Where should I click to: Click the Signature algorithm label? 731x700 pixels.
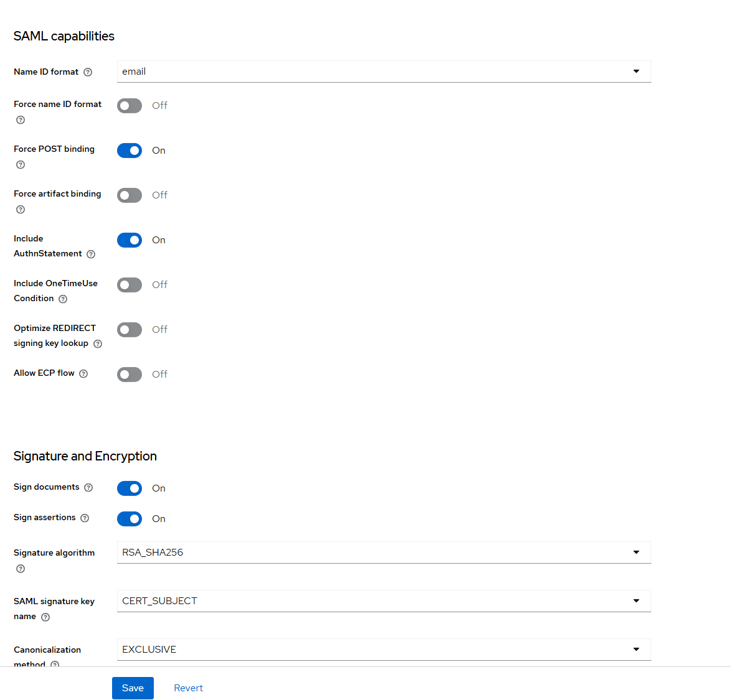click(x=54, y=553)
